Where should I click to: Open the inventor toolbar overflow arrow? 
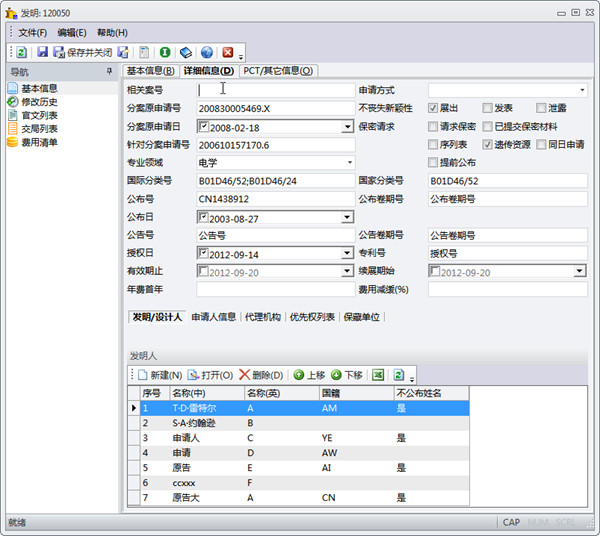(412, 380)
